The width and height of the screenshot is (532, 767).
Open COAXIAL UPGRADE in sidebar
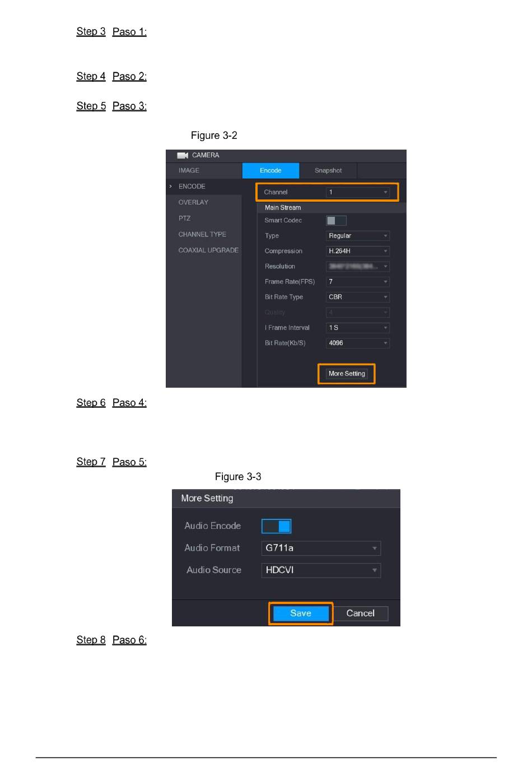click(208, 250)
